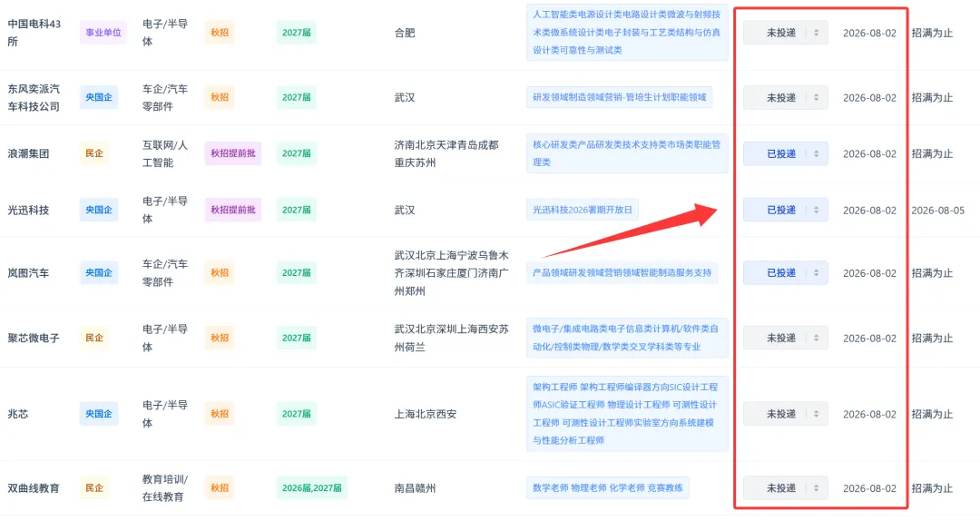The width and height of the screenshot is (980, 521).
Task: Click industry cell 教育培训/在线教育
Action: [165, 487]
